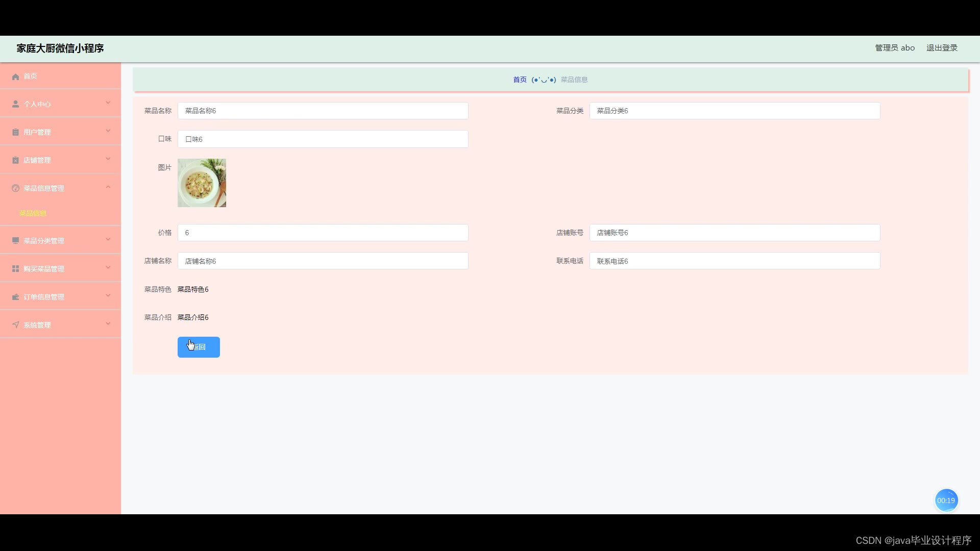980x551 pixels.
Task: Collapse the 菜品信息管理 menu using its chevron
Action: pos(108,187)
